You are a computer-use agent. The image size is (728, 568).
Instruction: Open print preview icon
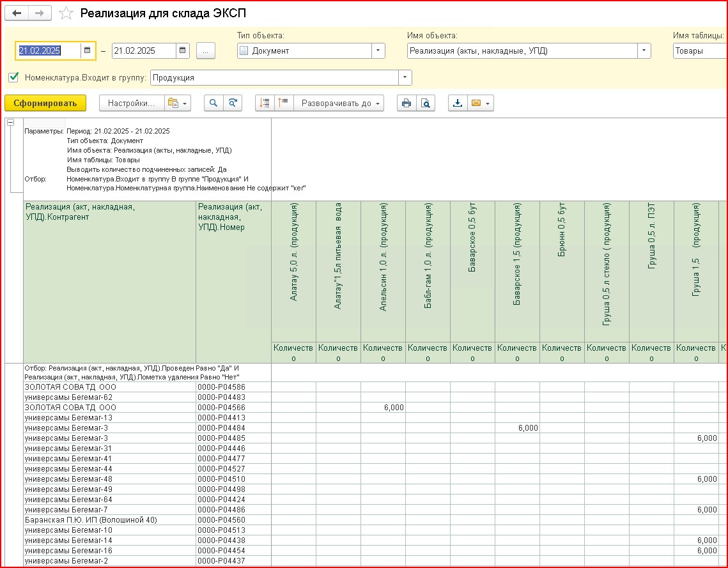426,103
